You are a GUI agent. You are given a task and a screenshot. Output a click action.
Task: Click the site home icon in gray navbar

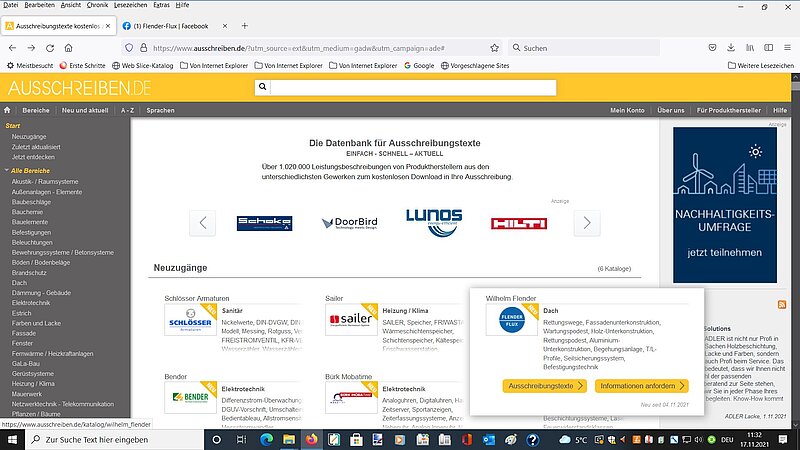click(7, 110)
